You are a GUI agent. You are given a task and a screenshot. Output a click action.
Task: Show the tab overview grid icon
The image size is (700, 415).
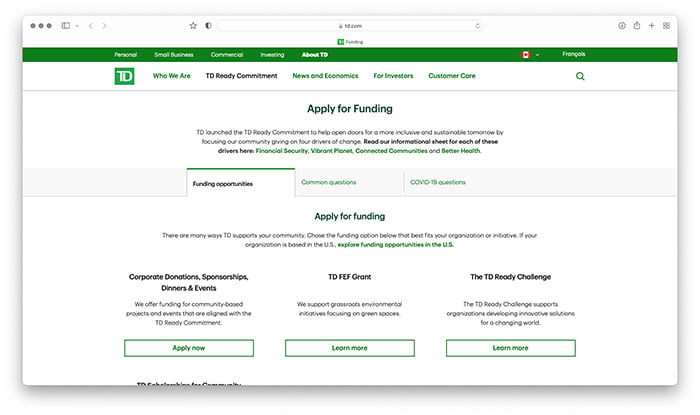(667, 26)
